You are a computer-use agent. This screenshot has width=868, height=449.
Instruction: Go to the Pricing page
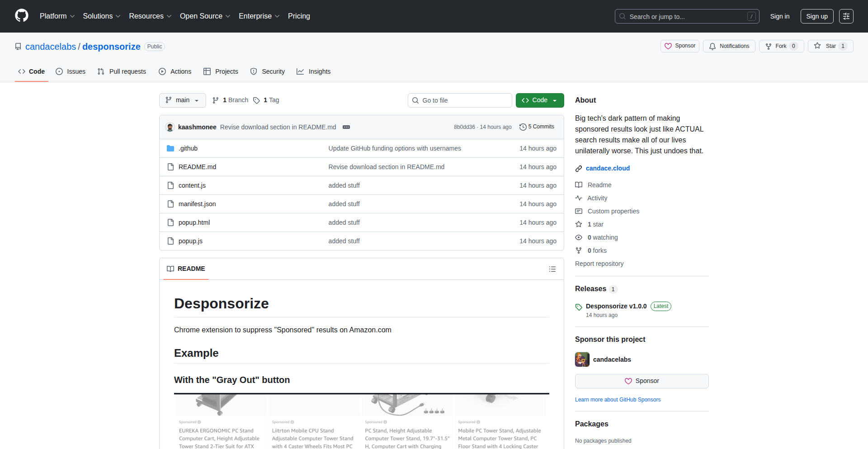pos(299,16)
